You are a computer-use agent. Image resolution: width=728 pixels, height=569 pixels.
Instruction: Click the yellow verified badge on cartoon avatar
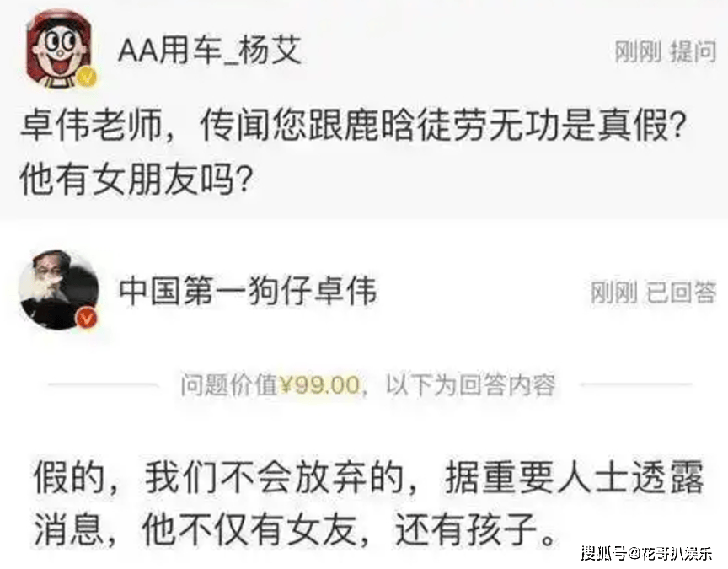86,77
